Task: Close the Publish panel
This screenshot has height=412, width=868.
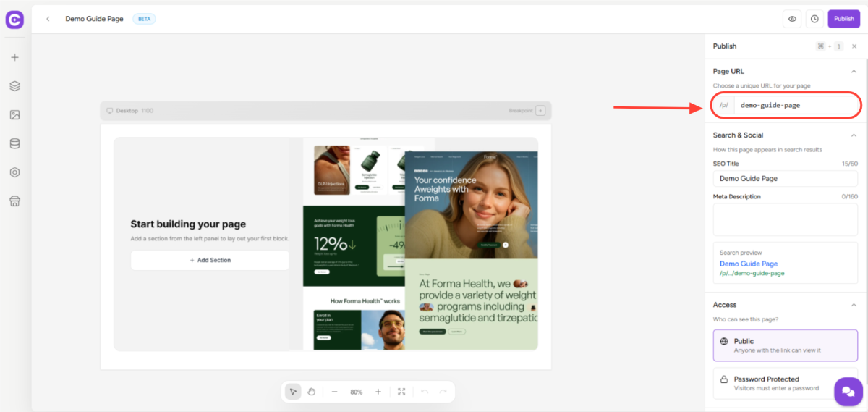Action: 854,46
